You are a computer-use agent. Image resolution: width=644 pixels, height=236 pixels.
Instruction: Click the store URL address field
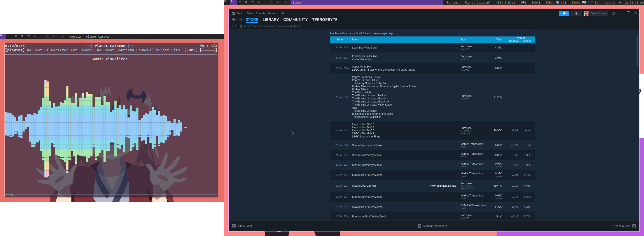[x=272, y=26]
